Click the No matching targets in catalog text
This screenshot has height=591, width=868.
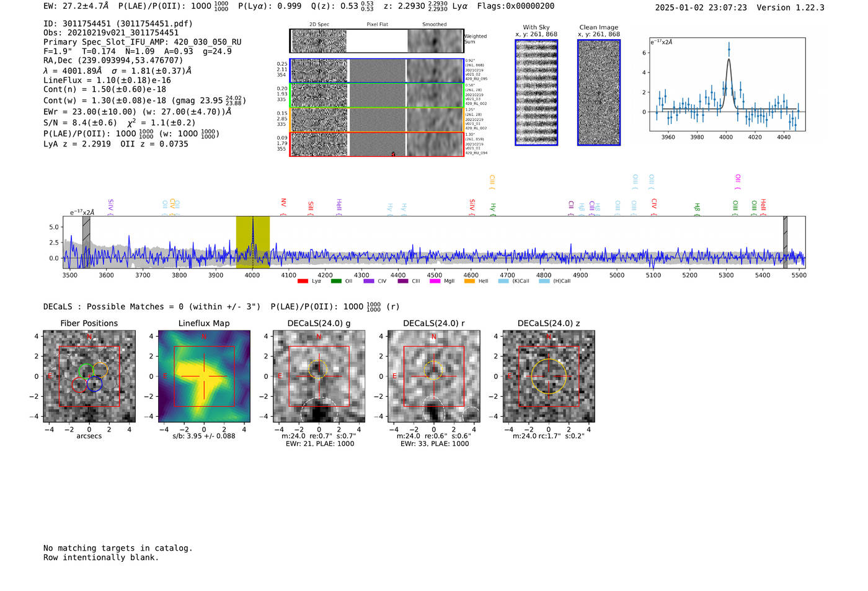[x=118, y=548]
